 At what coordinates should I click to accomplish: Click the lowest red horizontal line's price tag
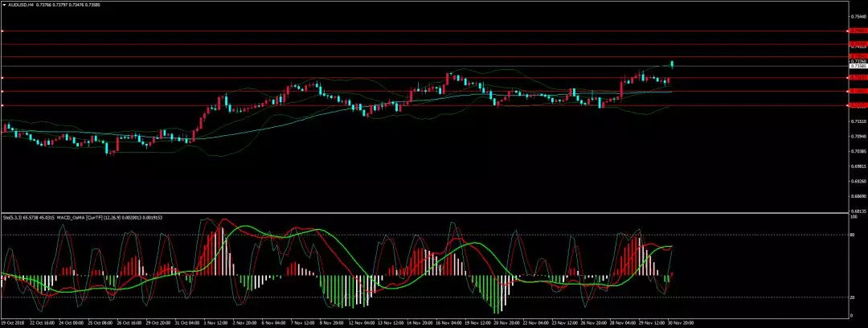(x=858, y=105)
